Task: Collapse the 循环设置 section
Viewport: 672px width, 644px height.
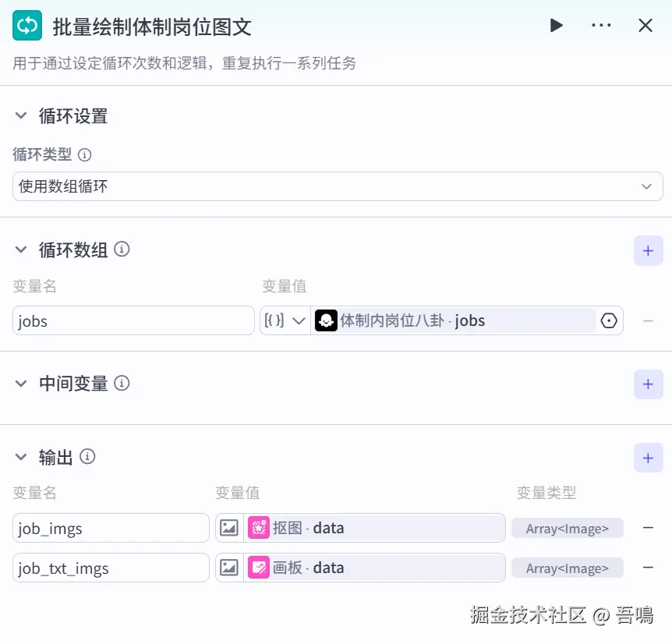Action: coord(21,116)
